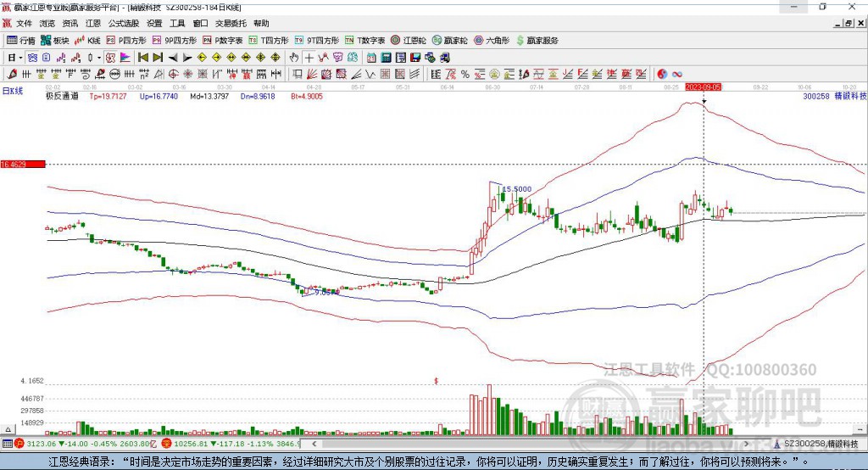Viewport: 868px width, 470px height.
Task: Click the 日K线 label
Action: click(x=12, y=91)
